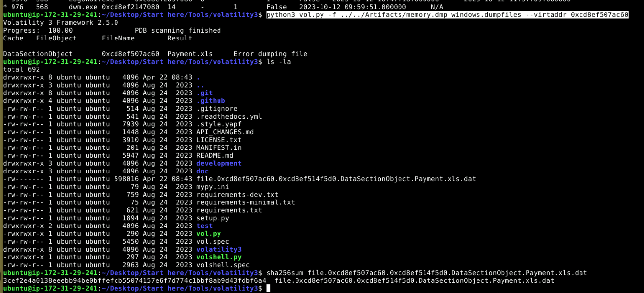Click the "Error dumping file" result text
Image resolution: width=644 pixels, height=293 pixels.
[x=270, y=54]
